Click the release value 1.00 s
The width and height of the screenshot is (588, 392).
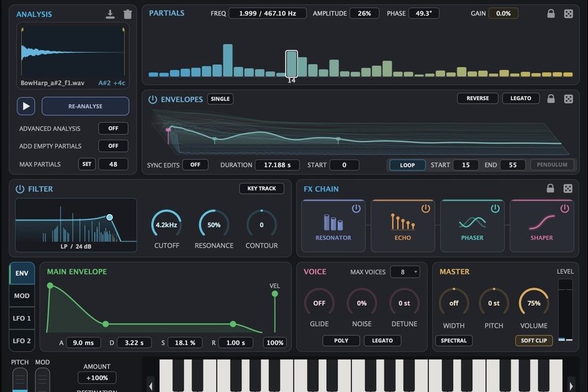[x=235, y=343]
